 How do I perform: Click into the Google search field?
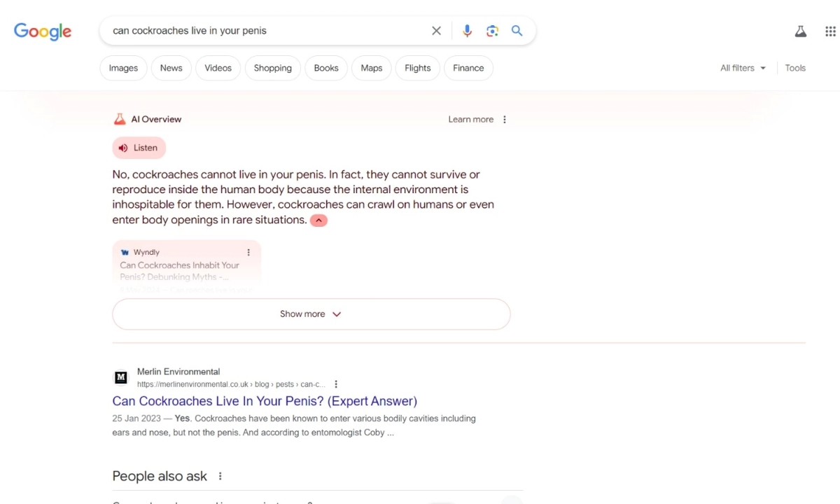[x=266, y=31]
